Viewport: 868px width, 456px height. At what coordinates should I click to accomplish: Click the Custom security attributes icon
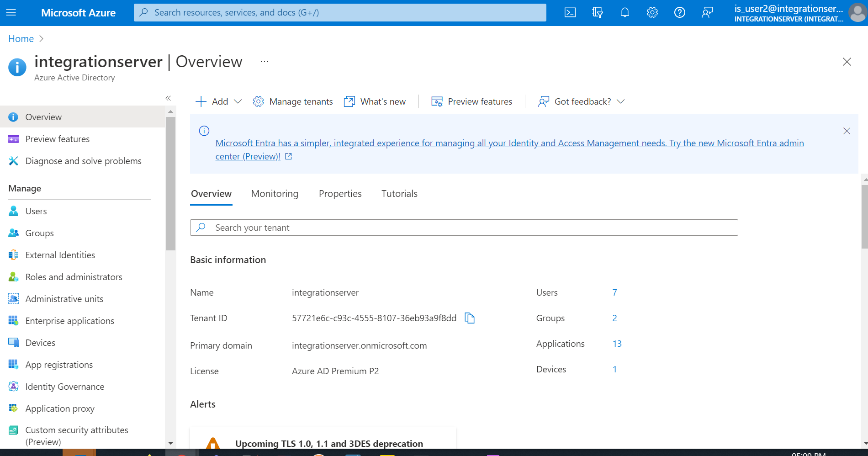[14, 430]
